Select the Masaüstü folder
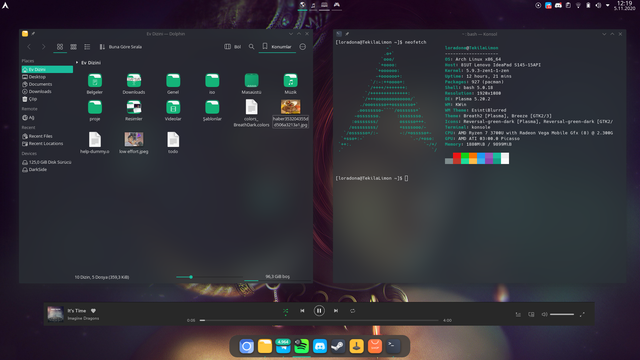This screenshot has height=360, width=640. pos(251,84)
